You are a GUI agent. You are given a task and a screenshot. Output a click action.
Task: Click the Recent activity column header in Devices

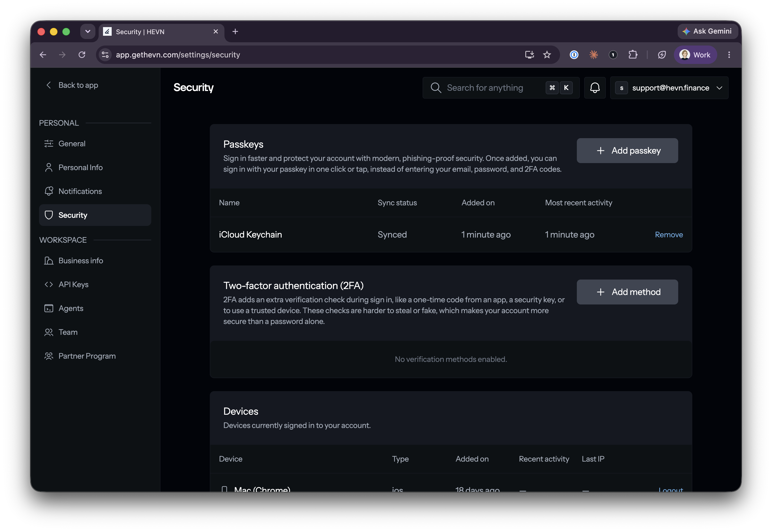pos(544,459)
